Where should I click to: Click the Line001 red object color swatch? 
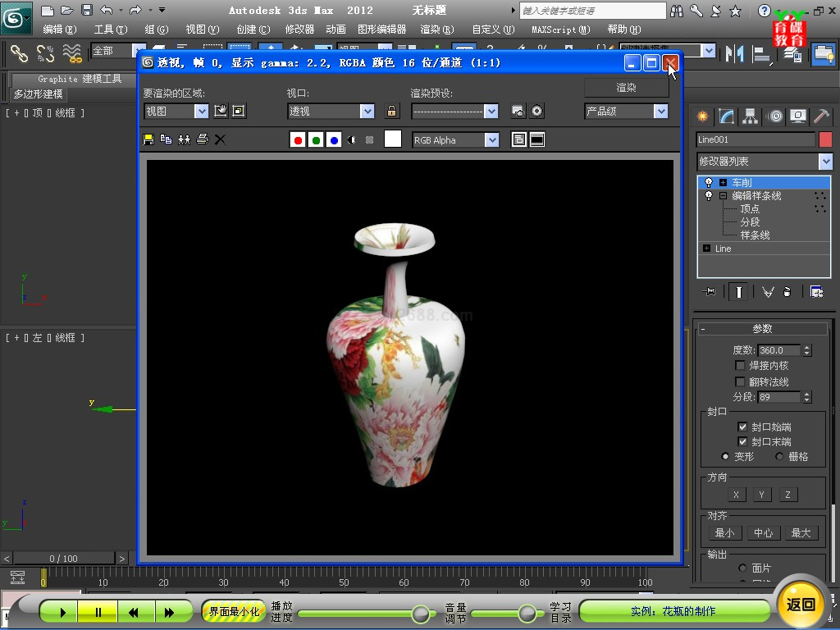point(824,139)
